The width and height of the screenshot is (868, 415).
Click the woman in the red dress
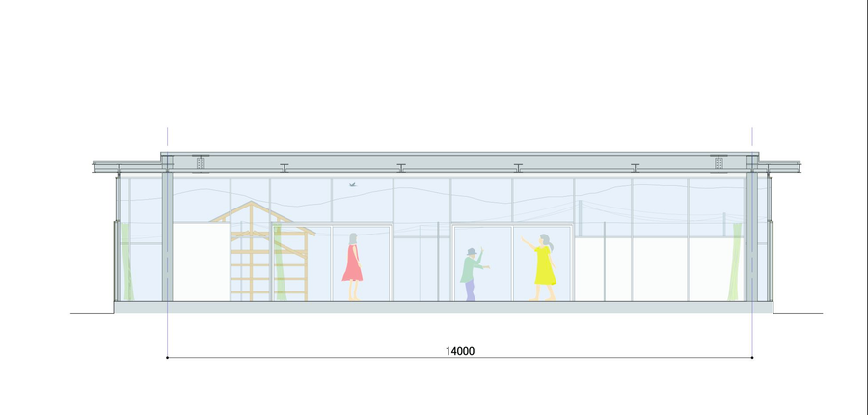tap(352, 263)
